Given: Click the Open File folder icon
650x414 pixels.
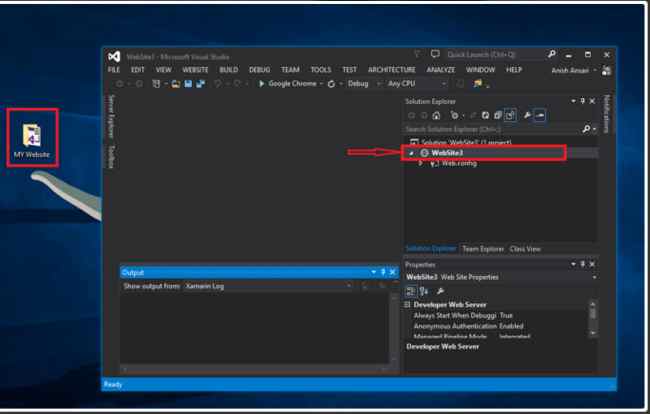Looking at the screenshot, I should pyautogui.click(x=176, y=84).
